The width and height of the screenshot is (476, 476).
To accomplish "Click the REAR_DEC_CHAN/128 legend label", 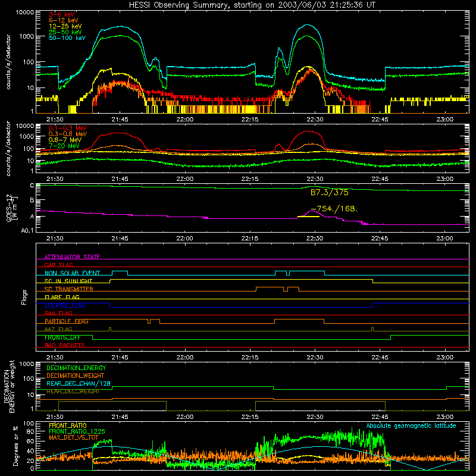I will (79, 383).
